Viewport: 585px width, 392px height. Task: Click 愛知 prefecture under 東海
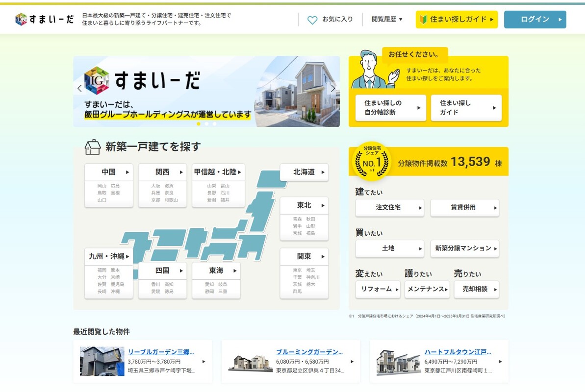tap(209, 284)
